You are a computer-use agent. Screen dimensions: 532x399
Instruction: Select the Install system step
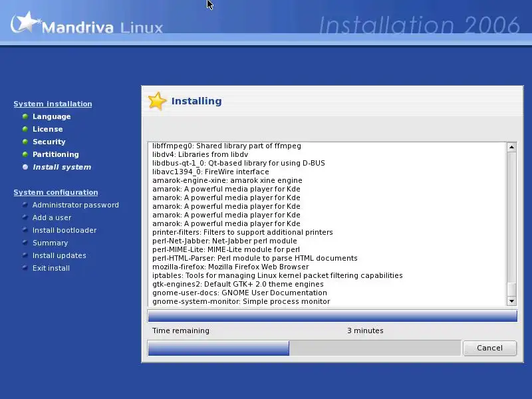62,167
